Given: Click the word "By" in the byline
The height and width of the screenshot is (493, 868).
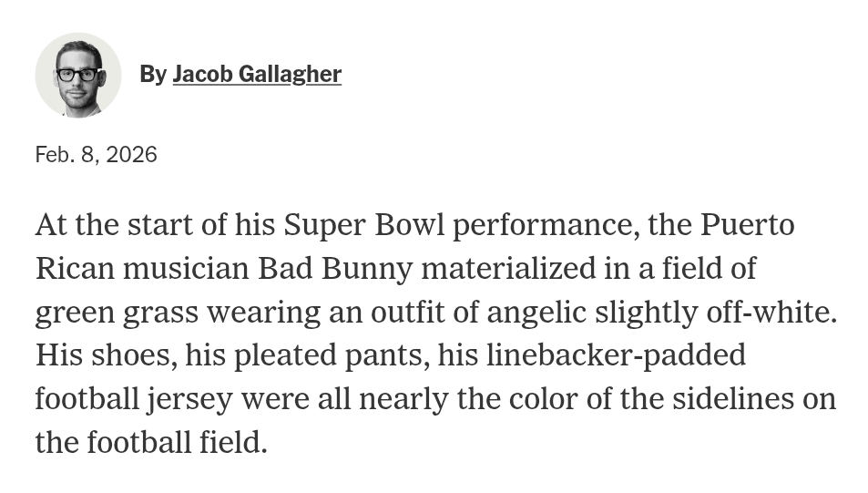Looking at the screenshot, I should 153,75.
